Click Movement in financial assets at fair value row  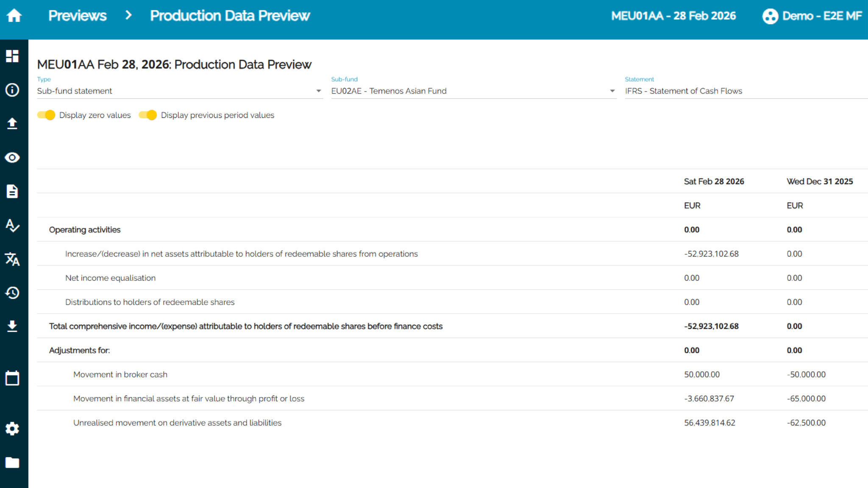point(189,399)
